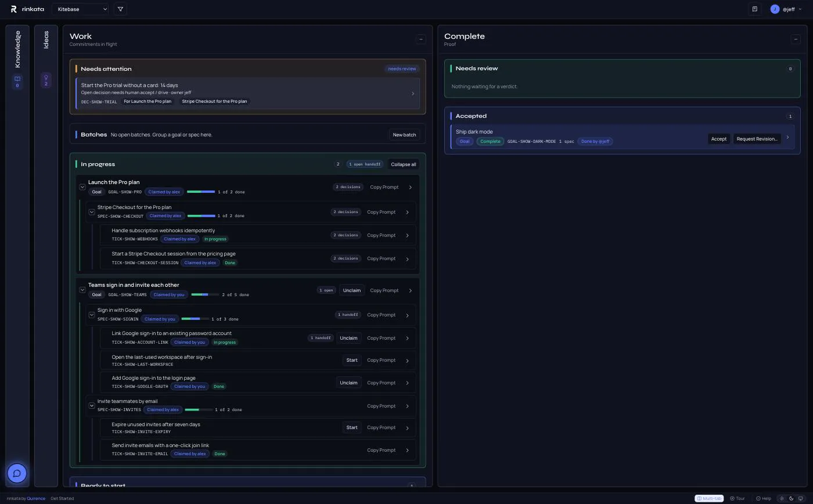Image resolution: width=813 pixels, height=504 pixels.
Task: Copy Prompt for Invite teammates by email
Action: 382,406
